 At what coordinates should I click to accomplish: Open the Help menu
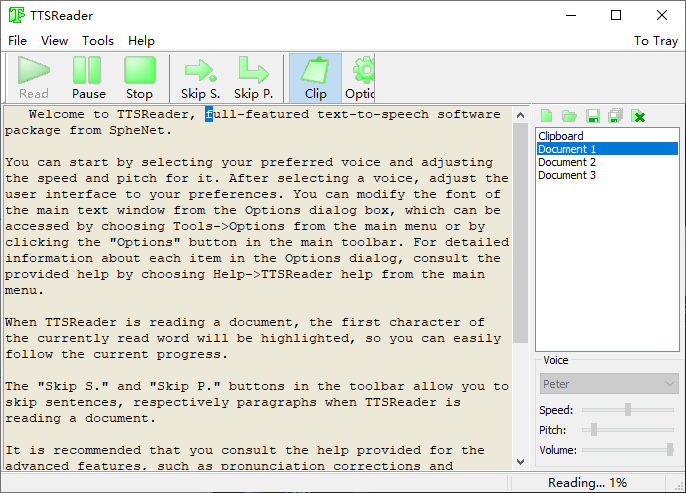[x=141, y=41]
